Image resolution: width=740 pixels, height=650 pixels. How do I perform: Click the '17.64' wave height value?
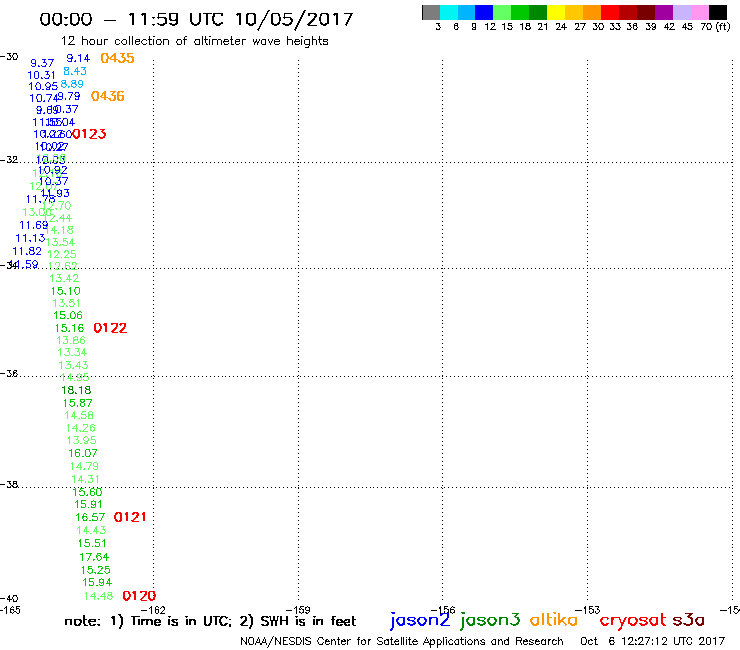pyautogui.click(x=94, y=557)
